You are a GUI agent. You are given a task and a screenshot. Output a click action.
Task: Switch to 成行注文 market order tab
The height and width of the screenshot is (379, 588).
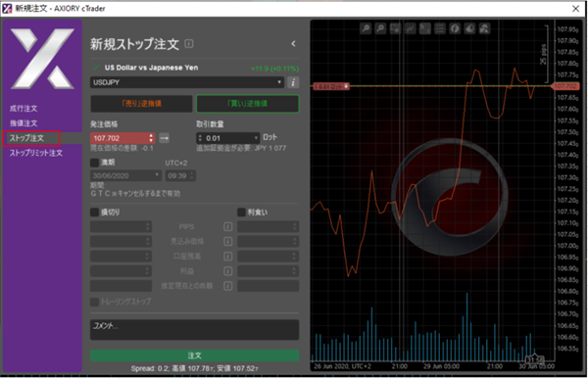(x=24, y=109)
